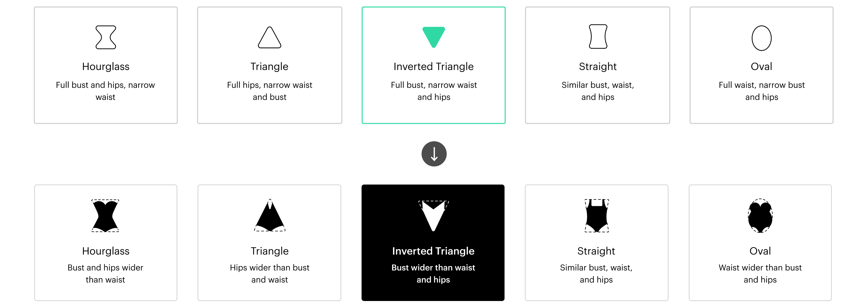Click the outlined triangle shape icon
868x308 pixels.
(x=269, y=38)
